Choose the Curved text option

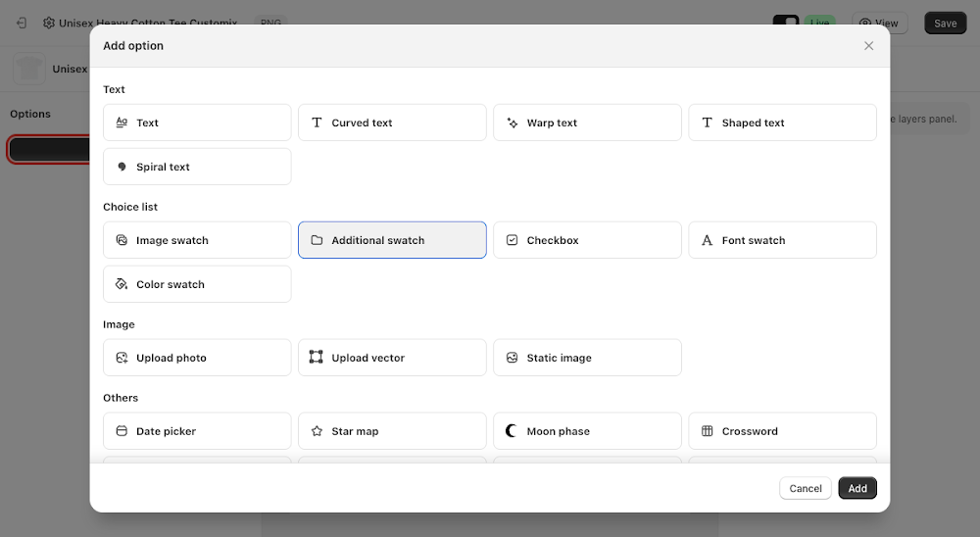(392, 122)
